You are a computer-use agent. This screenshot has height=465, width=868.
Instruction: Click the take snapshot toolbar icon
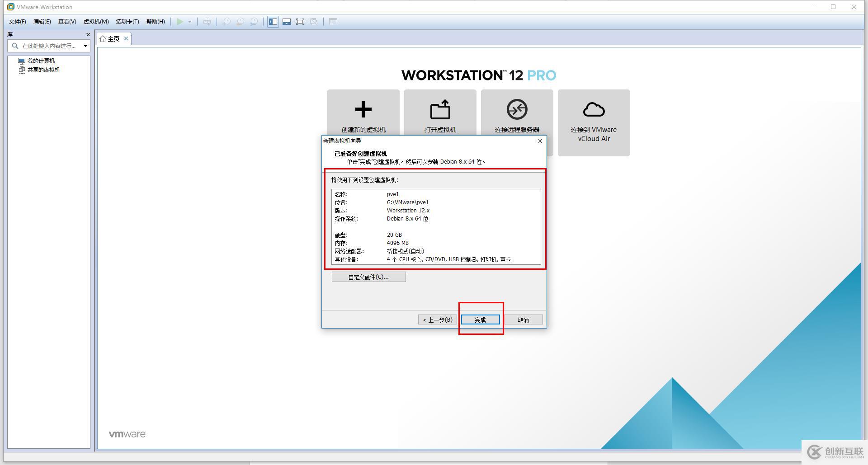(226, 21)
